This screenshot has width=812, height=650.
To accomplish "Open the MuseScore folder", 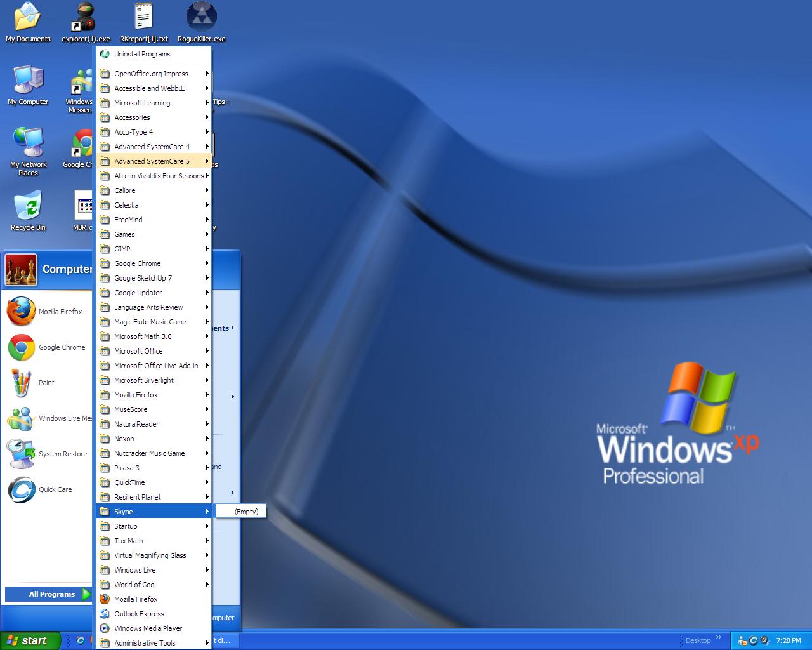I will point(154,409).
